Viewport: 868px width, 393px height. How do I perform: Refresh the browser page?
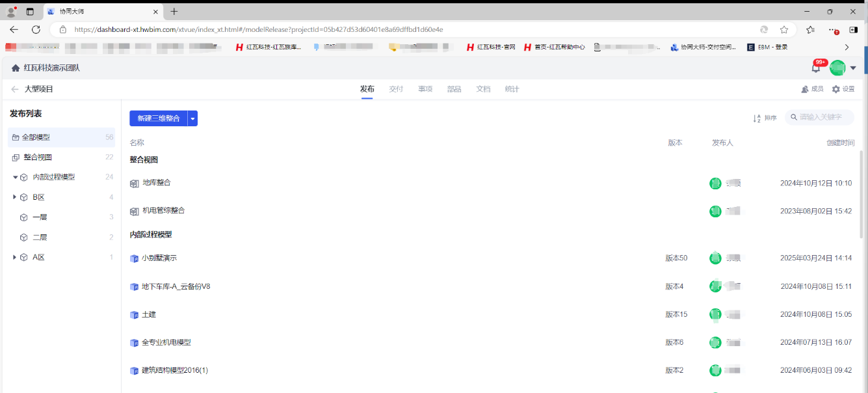tap(36, 29)
